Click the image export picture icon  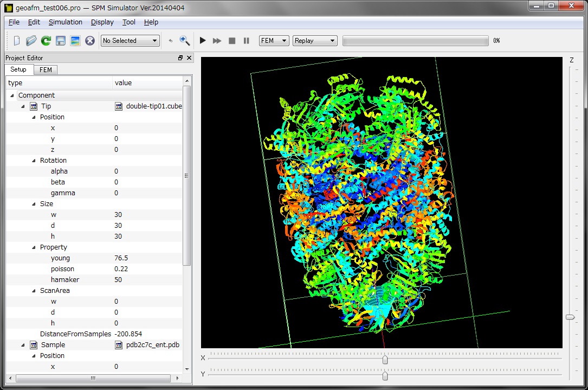point(75,41)
